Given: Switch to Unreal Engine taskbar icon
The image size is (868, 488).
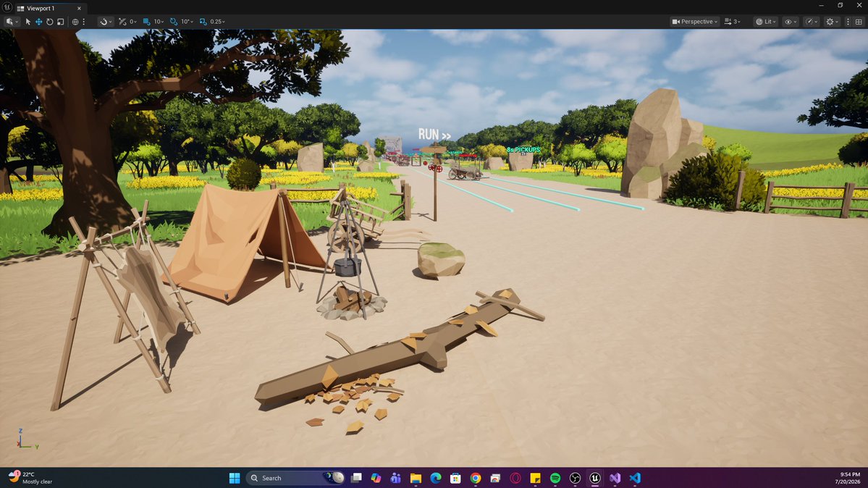Looking at the screenshot, I should point(595,478).
